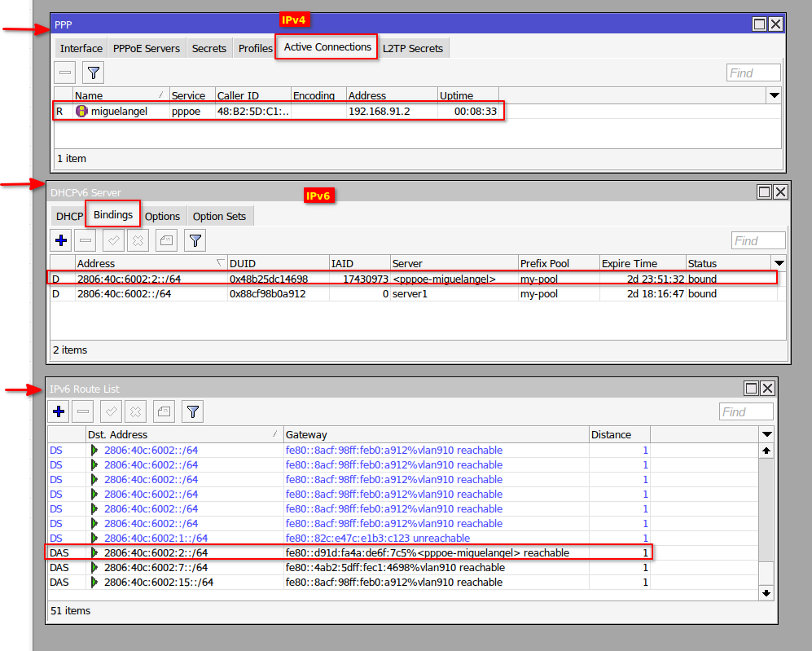Maximize the PPP window
Screen dimensions: 812x651
coord(759,24)
